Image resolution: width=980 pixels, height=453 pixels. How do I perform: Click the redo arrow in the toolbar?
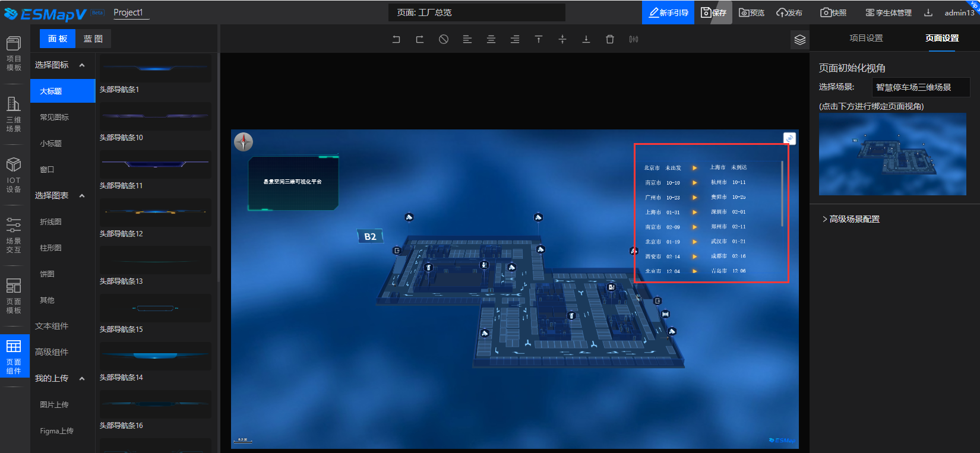point(420,39)
